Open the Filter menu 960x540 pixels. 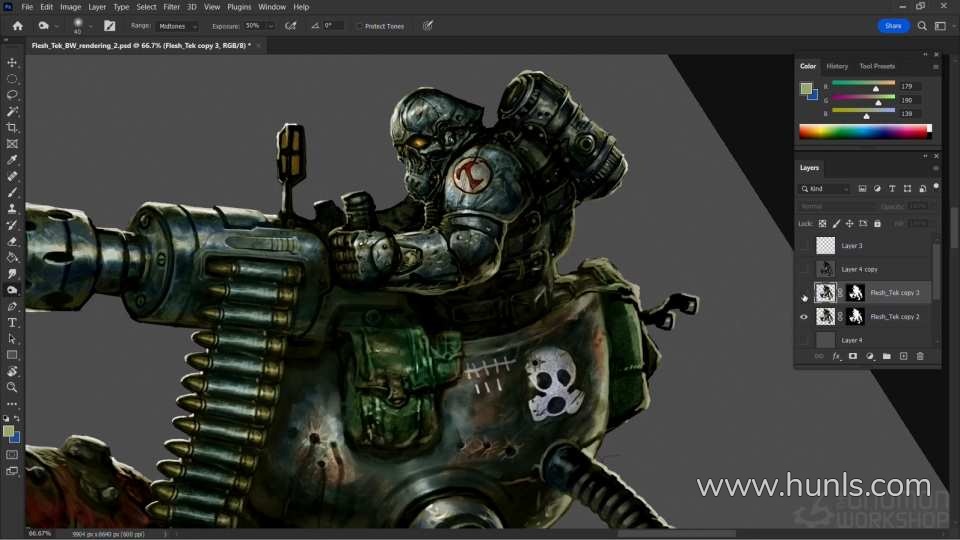click(172, 7)
